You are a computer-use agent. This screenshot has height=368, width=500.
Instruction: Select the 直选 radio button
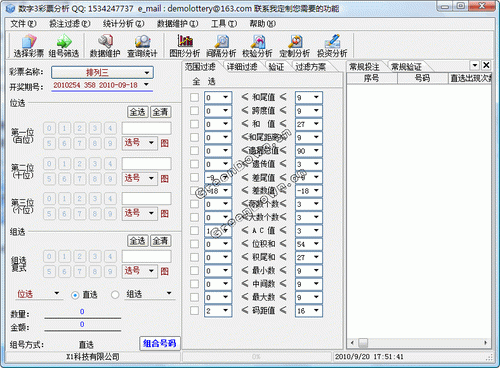(x=75, y=295)
